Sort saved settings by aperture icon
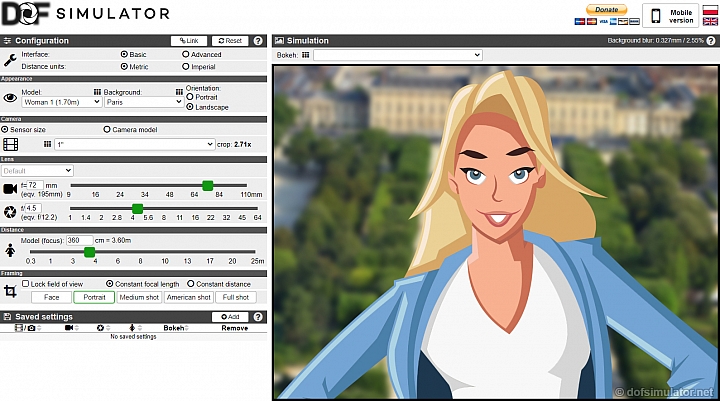The width and height of the screenshot is (720, 401). (103, 328)
